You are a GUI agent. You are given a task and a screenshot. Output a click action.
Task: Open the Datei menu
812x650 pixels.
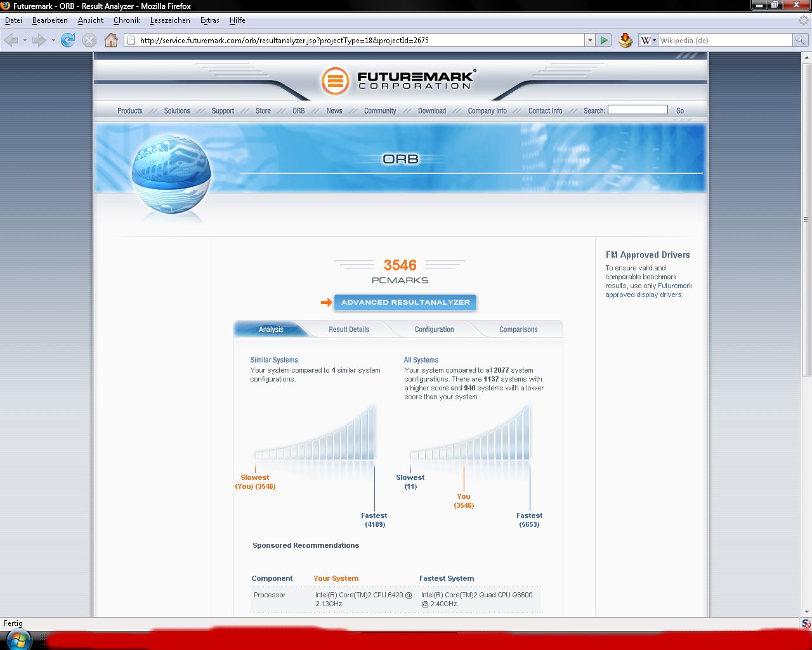pyautogui.click(x=13, y=20)
